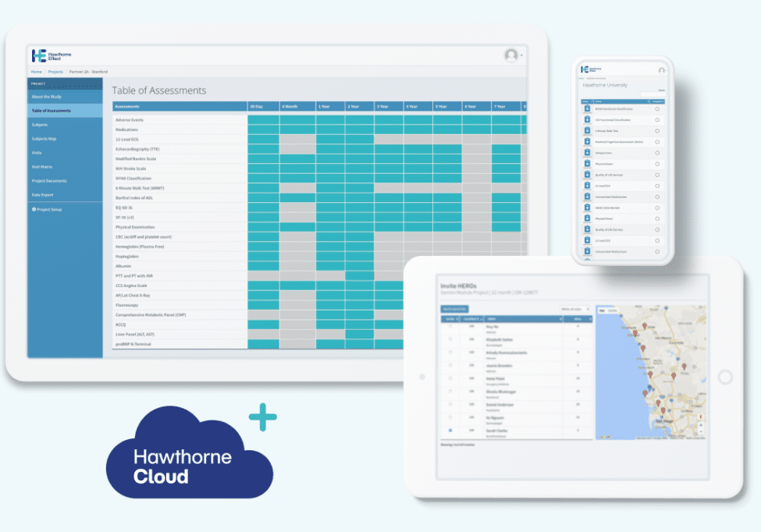Click the Search field on the phone
761x532 pixels.
click(x=653, y=94)
